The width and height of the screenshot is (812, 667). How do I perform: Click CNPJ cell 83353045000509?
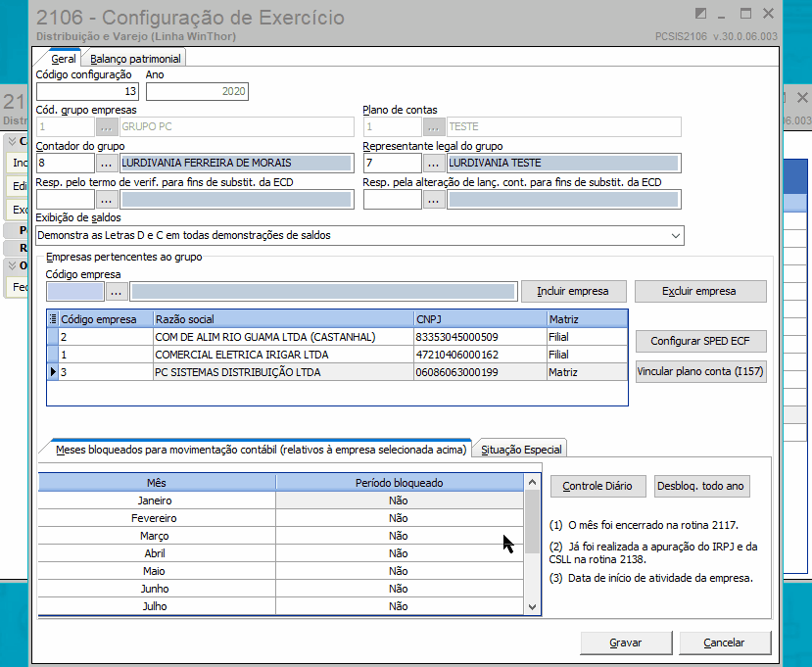coord(480,337)
